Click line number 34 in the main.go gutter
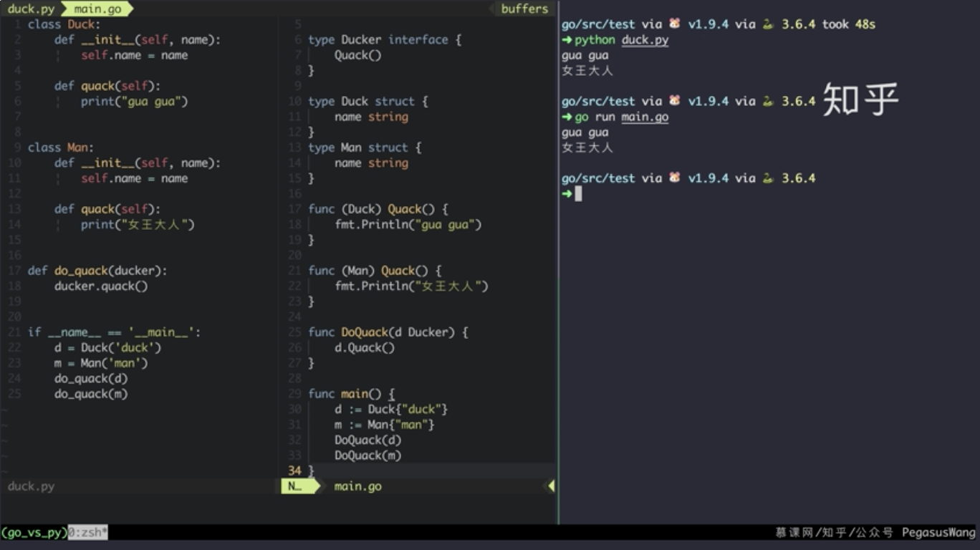 coord(294,471)
